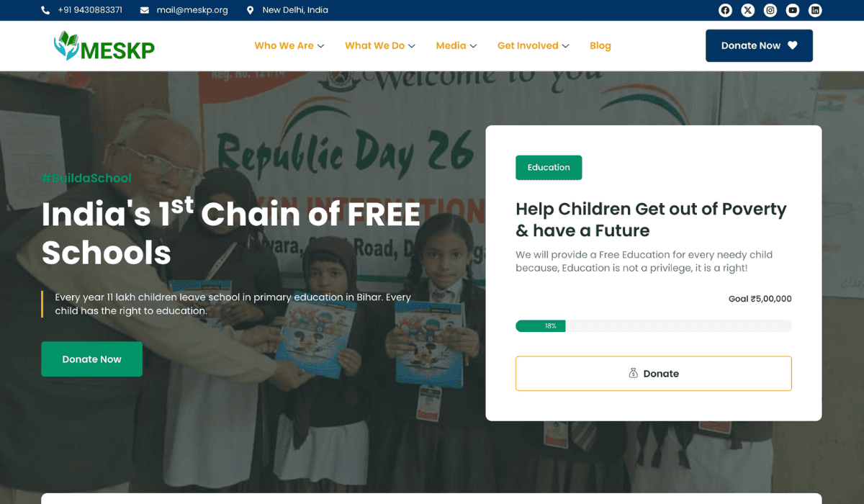Click the green Donate Now hero button

tap(91, 359)
